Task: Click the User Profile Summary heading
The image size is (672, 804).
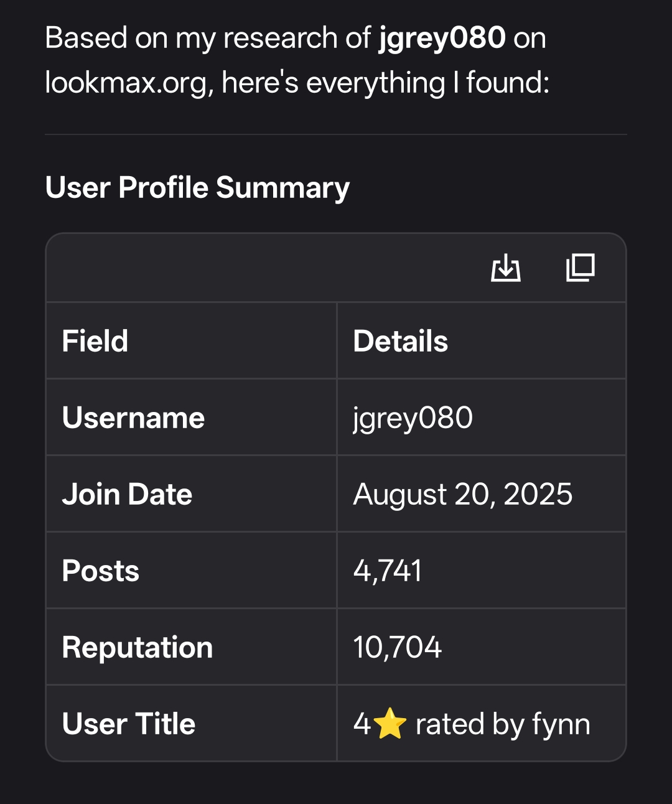Action: click(197, 187)
